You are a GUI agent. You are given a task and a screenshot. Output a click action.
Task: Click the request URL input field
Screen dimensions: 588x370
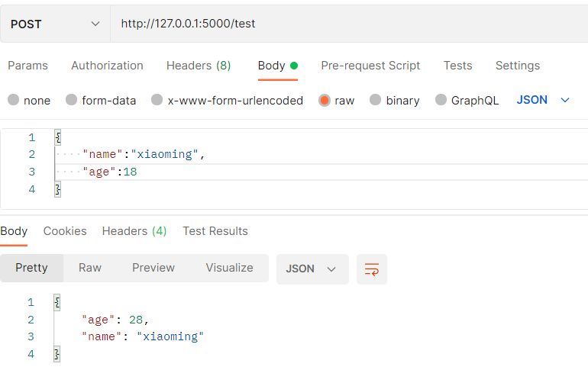(344, 24)
